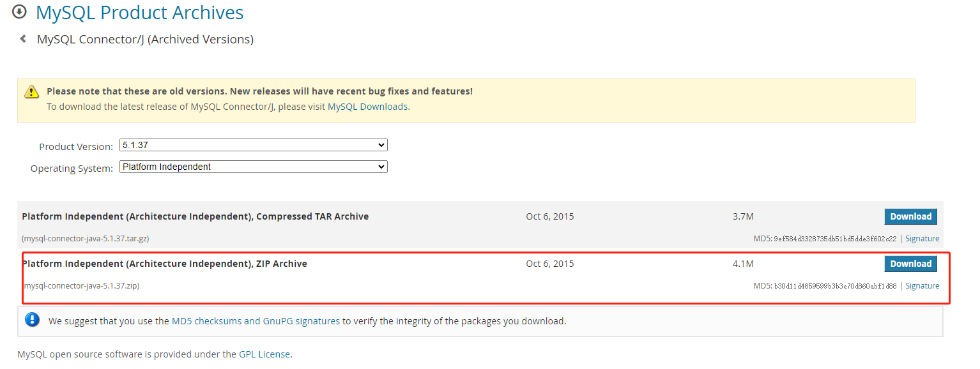980x369 pixels.
Task: Click Oct 6, 2015 in TAR Archive row
Action: (x=550, y=216)
